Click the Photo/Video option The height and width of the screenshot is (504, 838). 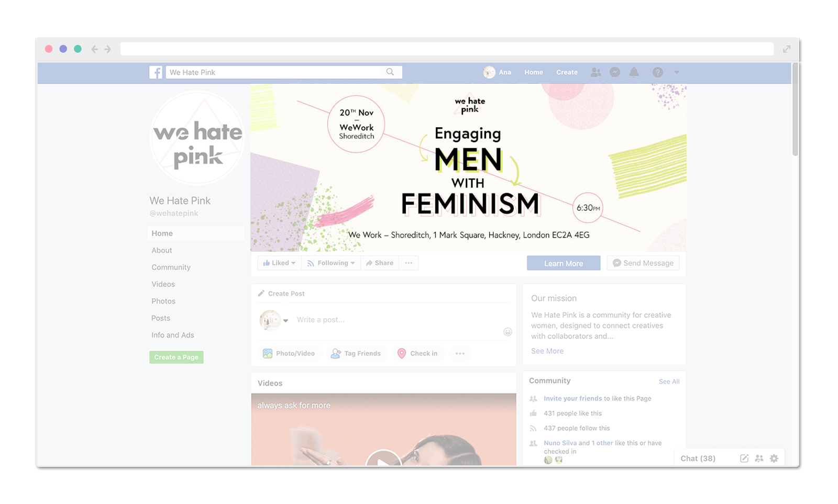289,353
